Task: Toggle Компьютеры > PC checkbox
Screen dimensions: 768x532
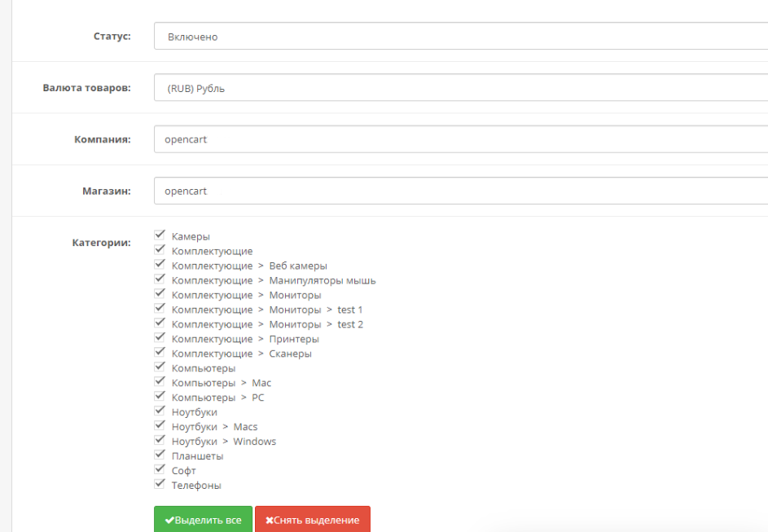Action: pyautogui.click(x=160, y=397)
